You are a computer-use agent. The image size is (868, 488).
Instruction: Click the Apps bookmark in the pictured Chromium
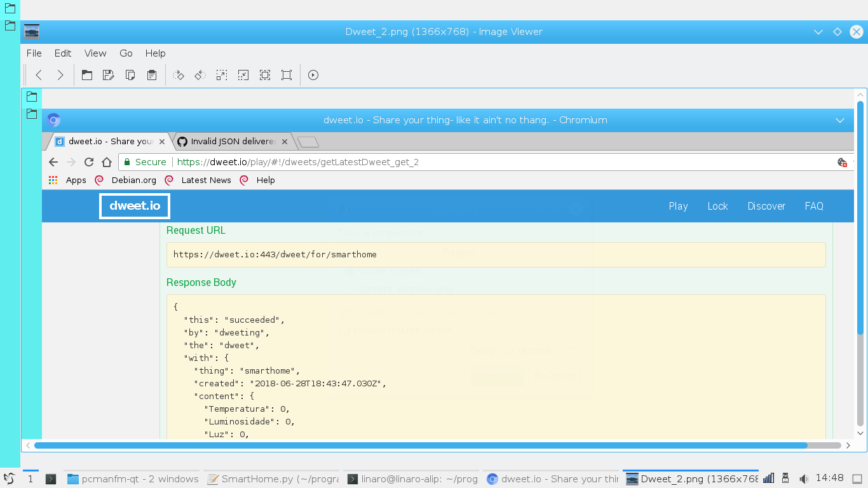coord(68,180)
